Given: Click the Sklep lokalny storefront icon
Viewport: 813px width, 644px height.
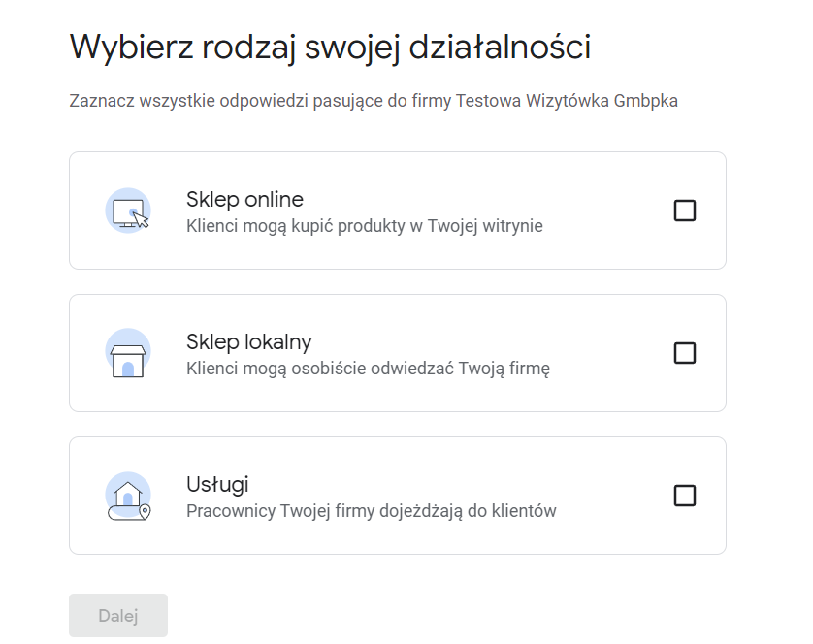Looking at the screenshot, I should point(128,353).
